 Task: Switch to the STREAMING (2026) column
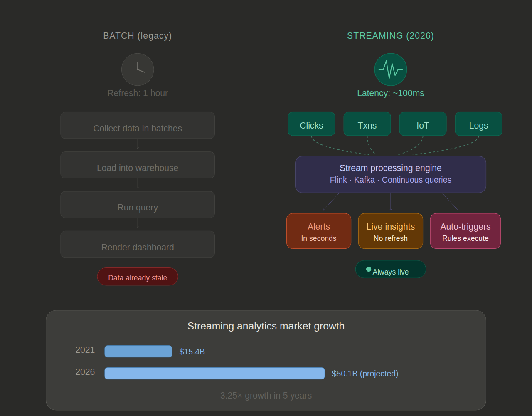coord(390,36)
